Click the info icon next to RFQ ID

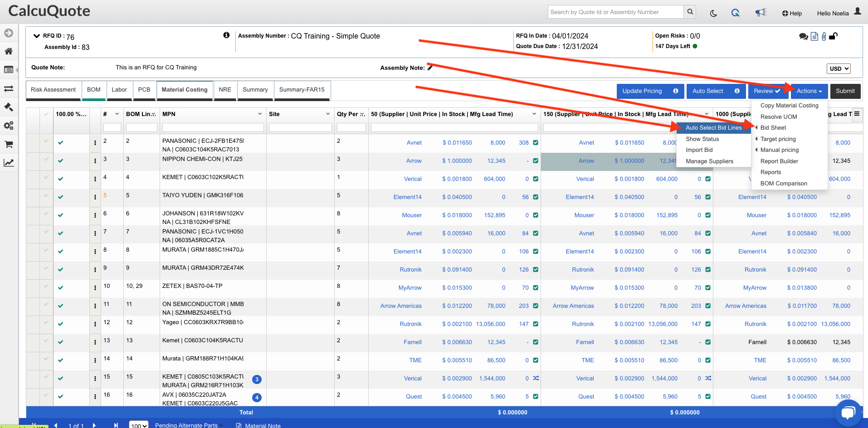tap(226, 35)
